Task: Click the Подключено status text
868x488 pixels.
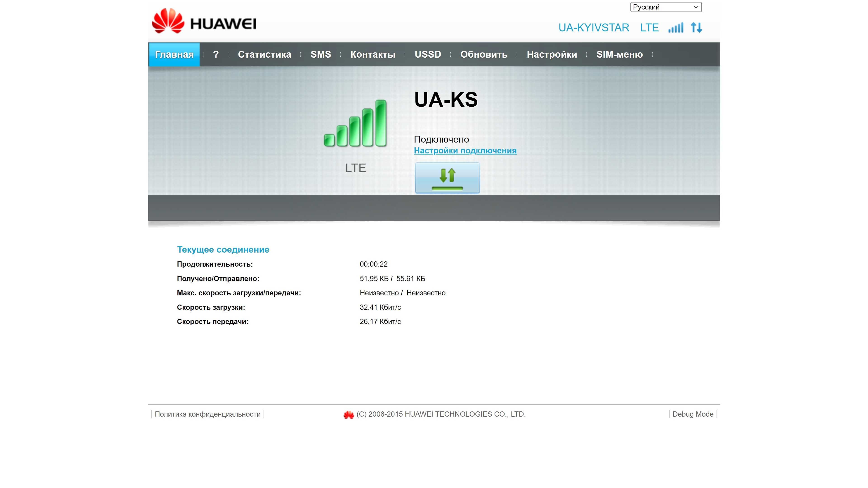Action: 441,139
